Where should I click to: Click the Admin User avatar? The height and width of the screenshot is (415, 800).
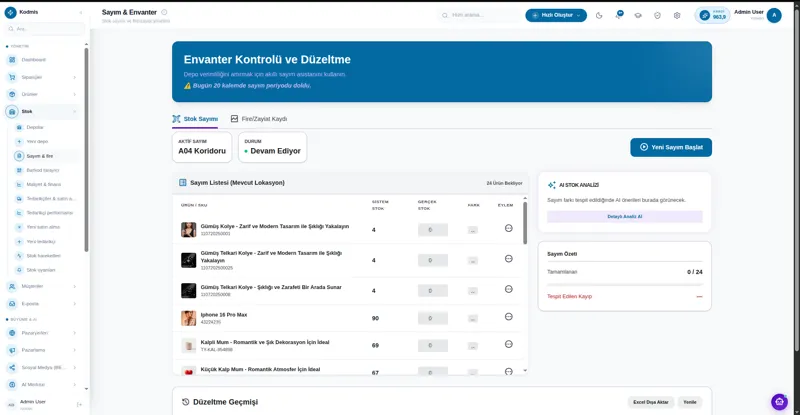click(x=774, y=15)
